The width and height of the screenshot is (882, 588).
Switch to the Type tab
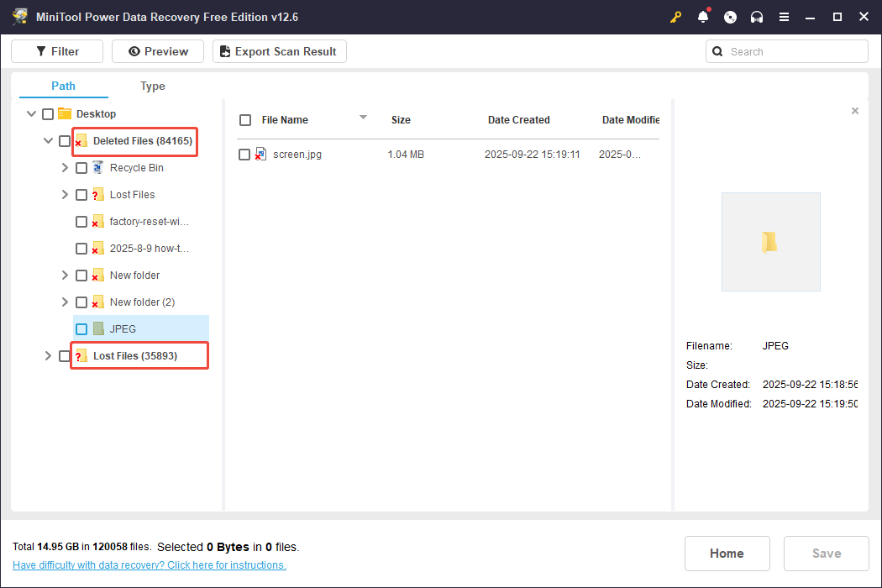click(153, 86)
